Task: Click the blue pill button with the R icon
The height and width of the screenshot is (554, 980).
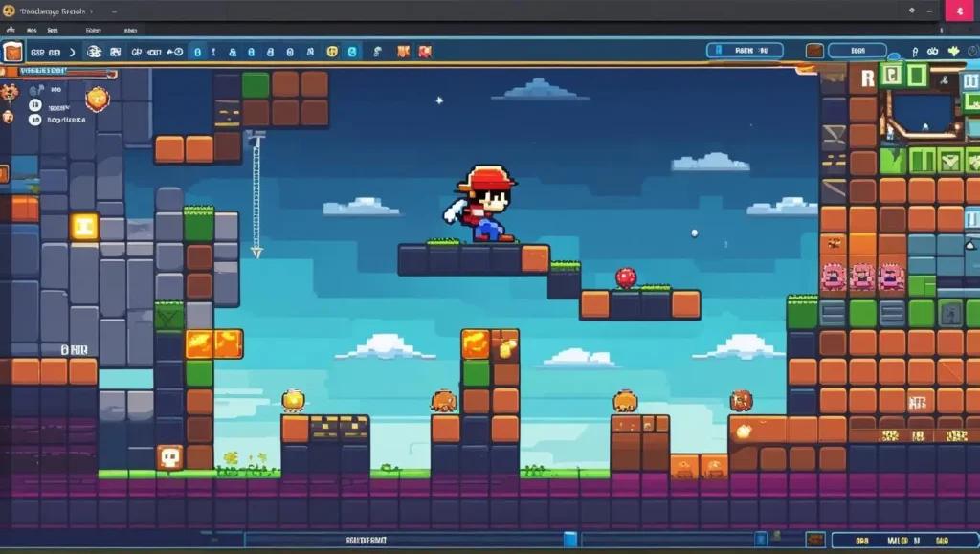Action: [745, 51]
